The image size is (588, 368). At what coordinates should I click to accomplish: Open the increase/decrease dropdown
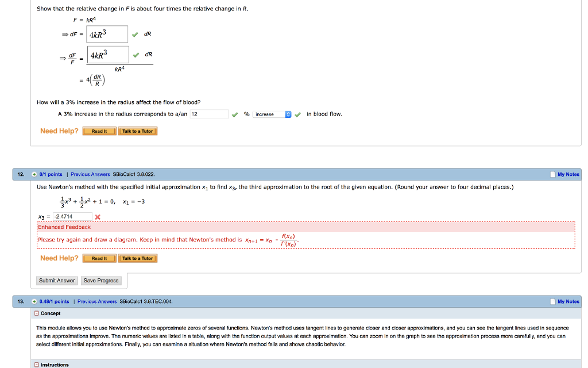pos(272,114)
